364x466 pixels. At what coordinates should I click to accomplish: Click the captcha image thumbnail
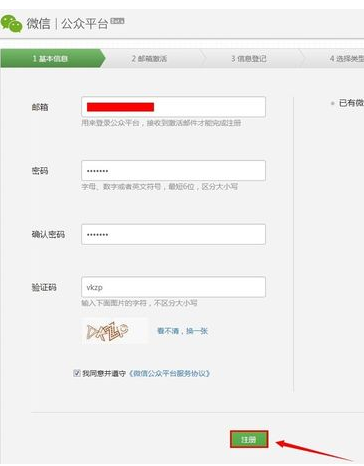114,331
